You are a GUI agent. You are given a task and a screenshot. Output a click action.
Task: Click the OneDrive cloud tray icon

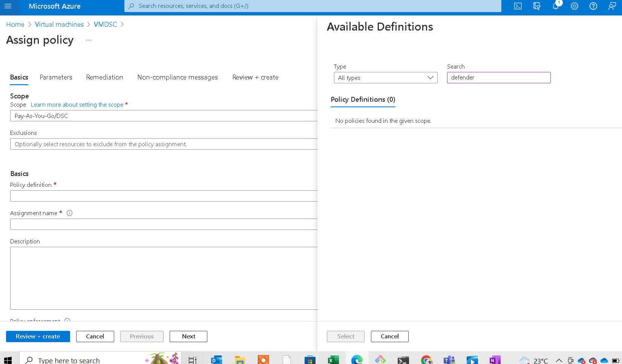604,361
